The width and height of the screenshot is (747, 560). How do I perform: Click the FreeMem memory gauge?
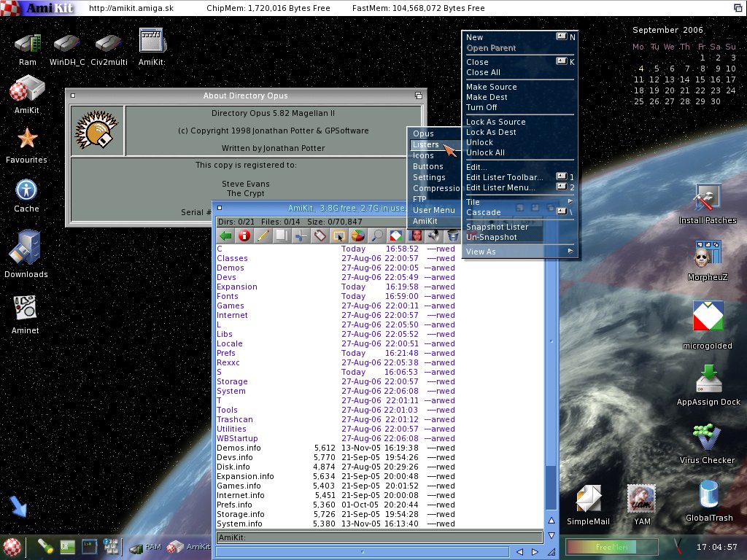click(x=612, y=547)
